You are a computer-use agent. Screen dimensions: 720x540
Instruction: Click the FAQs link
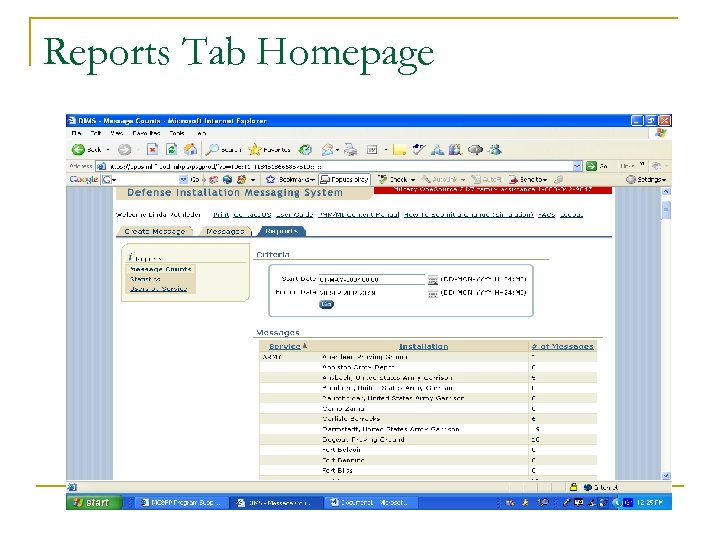coord(546,214)
